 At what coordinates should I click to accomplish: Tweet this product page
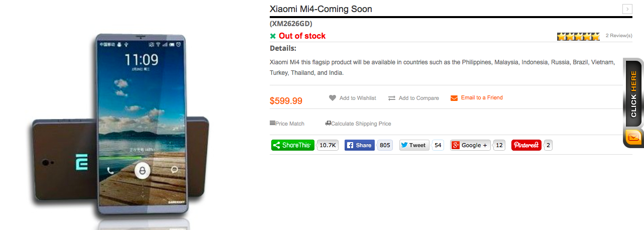coord(414,145)
